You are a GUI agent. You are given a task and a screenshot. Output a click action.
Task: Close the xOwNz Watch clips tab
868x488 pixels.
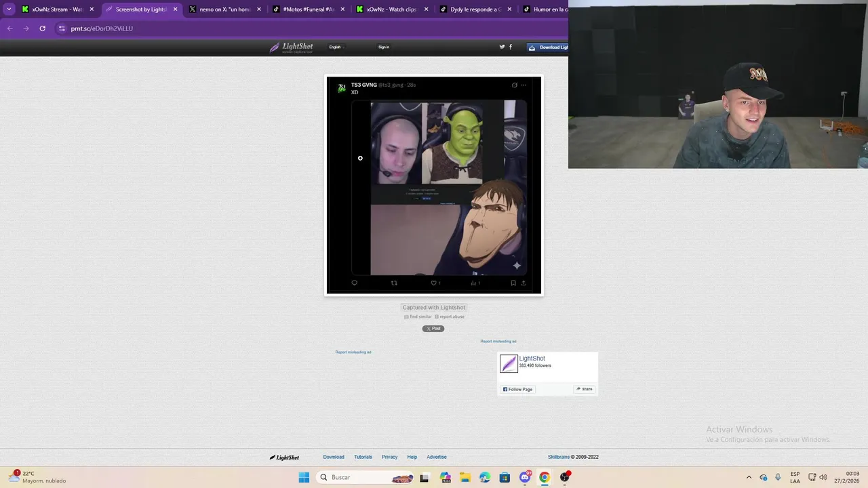426,9
